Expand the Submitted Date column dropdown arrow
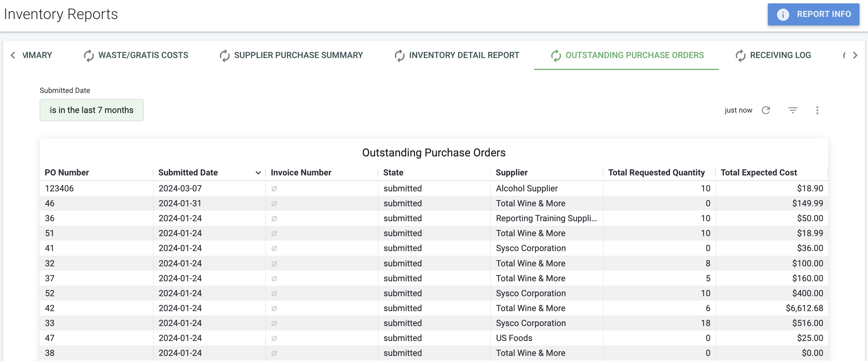Viewport: 868px width, 361px height. click(258, 172)
